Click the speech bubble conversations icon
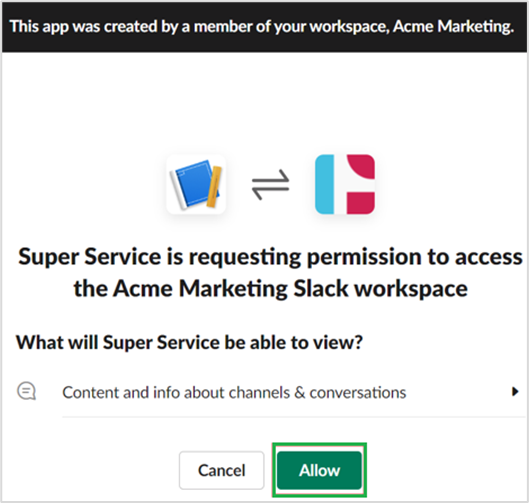Screen dimensions: 529x503 [x=26, y=391]
